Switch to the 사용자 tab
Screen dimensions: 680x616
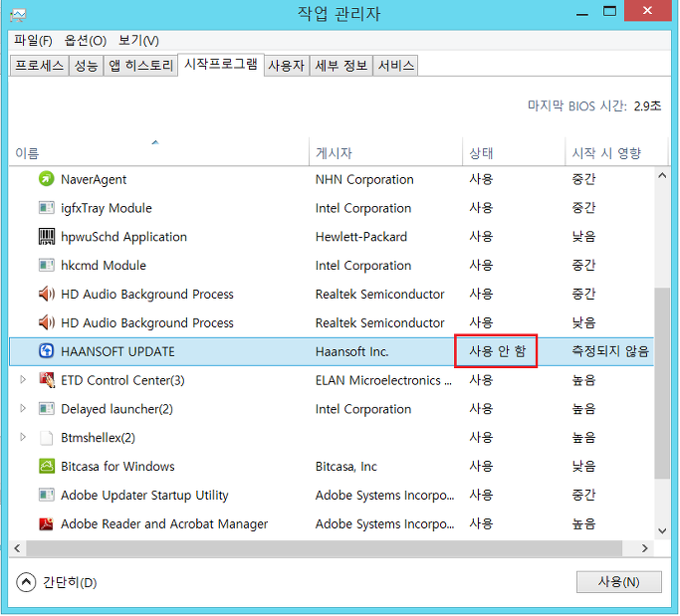click(x=286, y=66)
